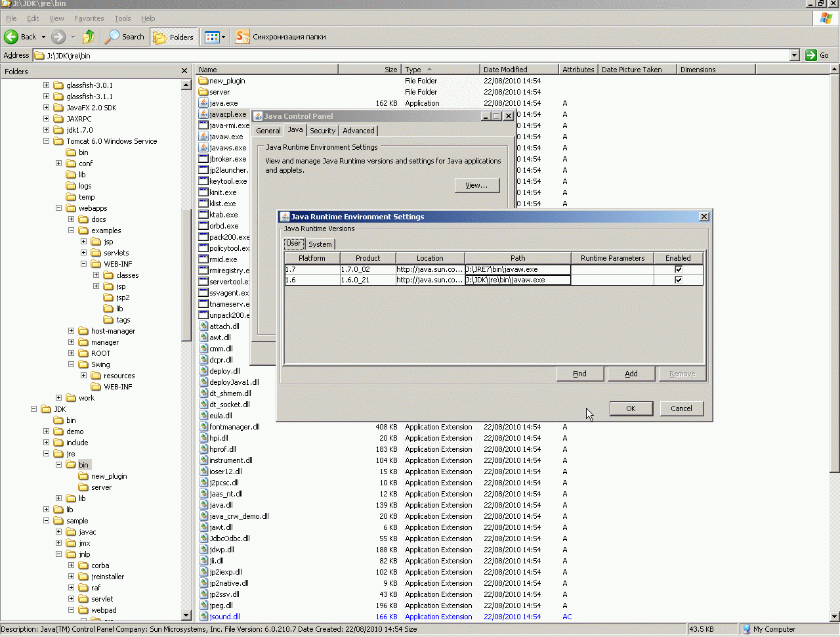Click the Find button in JRE Settings

pos(579,374)
